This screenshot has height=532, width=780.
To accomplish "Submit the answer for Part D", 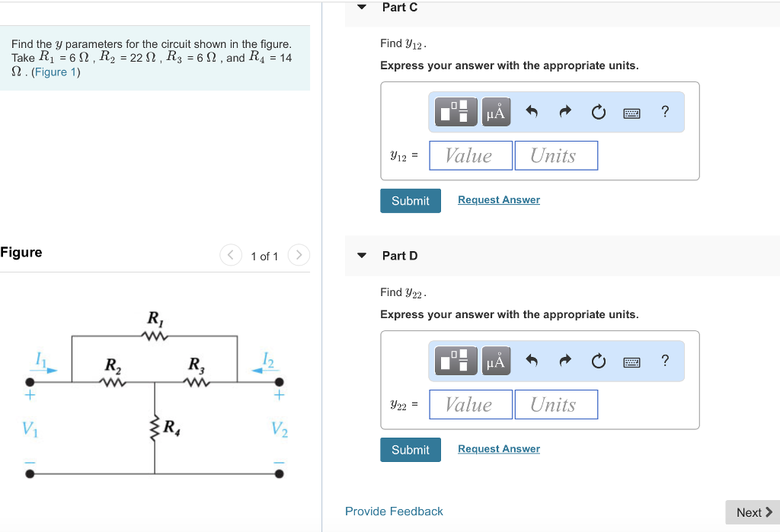I will click(x=410, y=449).
